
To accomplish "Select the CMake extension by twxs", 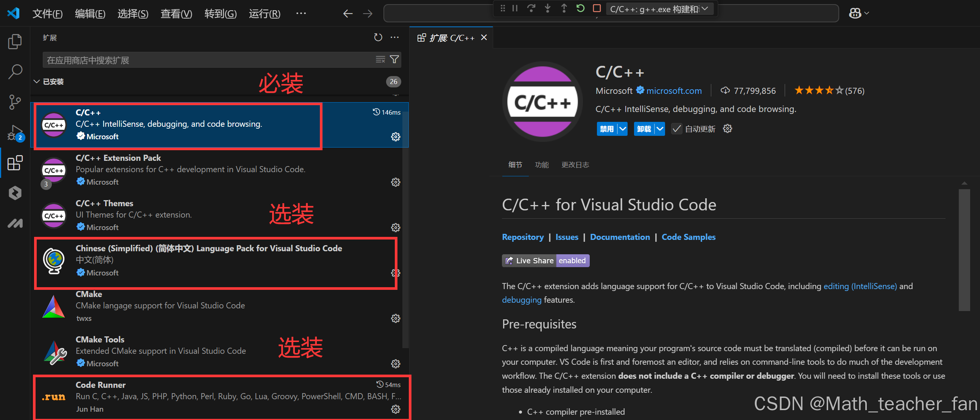I will 216,306.
